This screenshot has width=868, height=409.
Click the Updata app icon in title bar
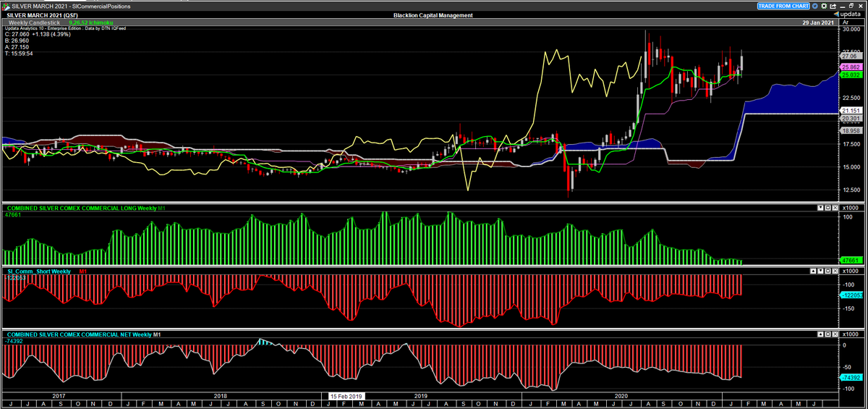6,6
